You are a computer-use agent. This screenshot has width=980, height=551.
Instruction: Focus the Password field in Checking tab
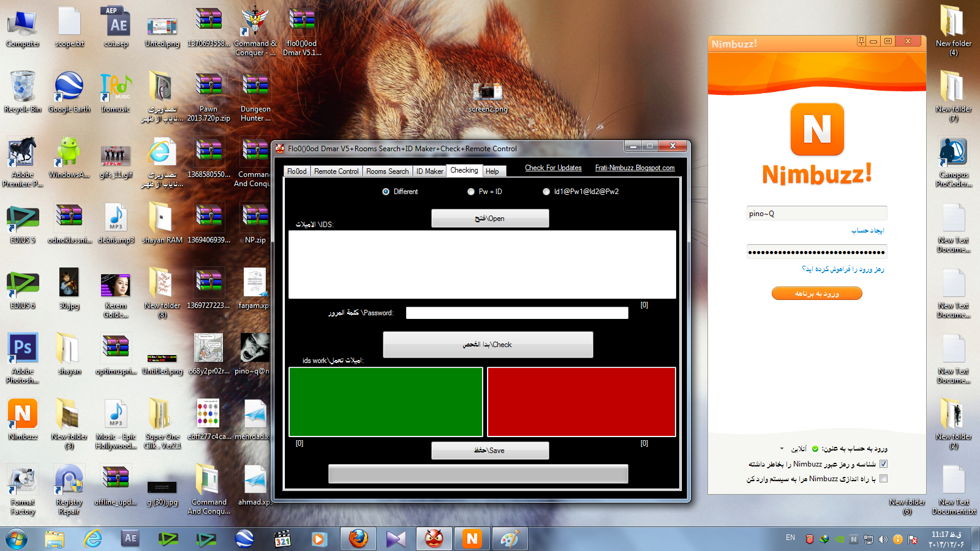point(517,313)
